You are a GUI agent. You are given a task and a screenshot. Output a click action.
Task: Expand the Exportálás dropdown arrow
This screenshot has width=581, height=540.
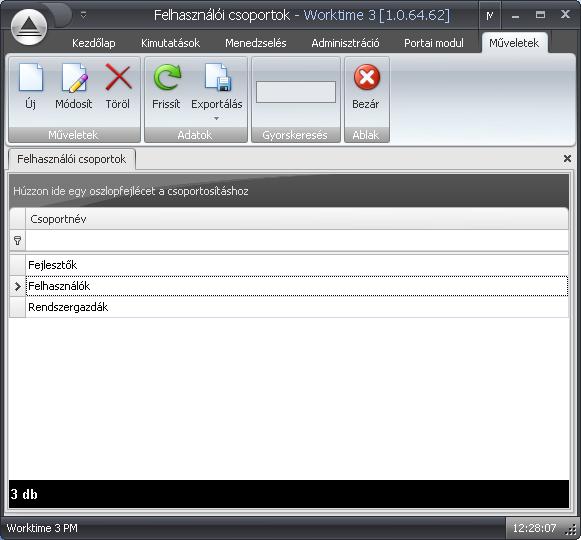(216, 119)
